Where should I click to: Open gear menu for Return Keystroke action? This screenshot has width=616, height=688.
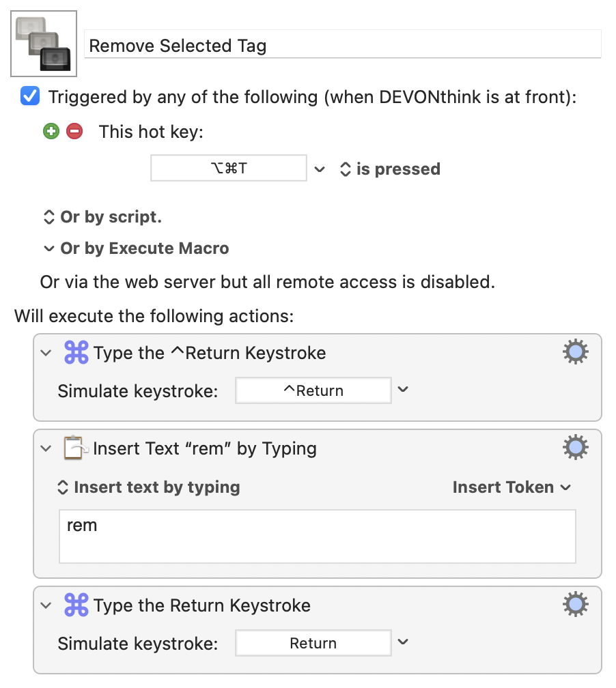575,605
